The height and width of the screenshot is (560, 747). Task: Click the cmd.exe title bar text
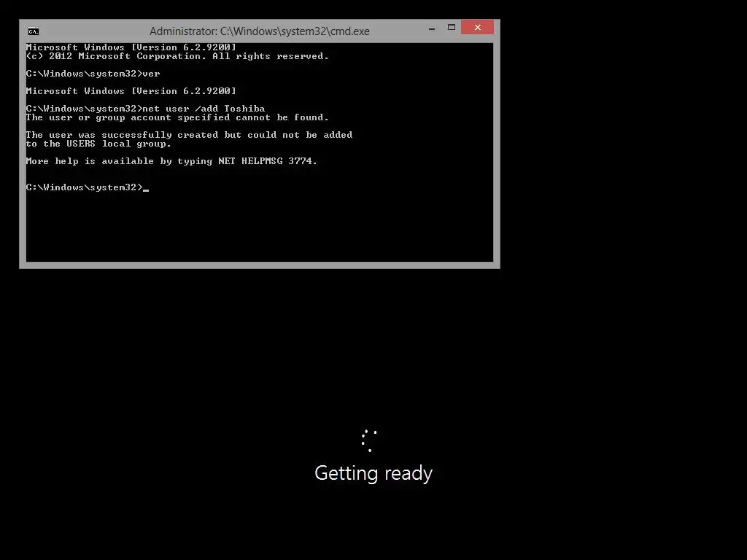(260, 31)
